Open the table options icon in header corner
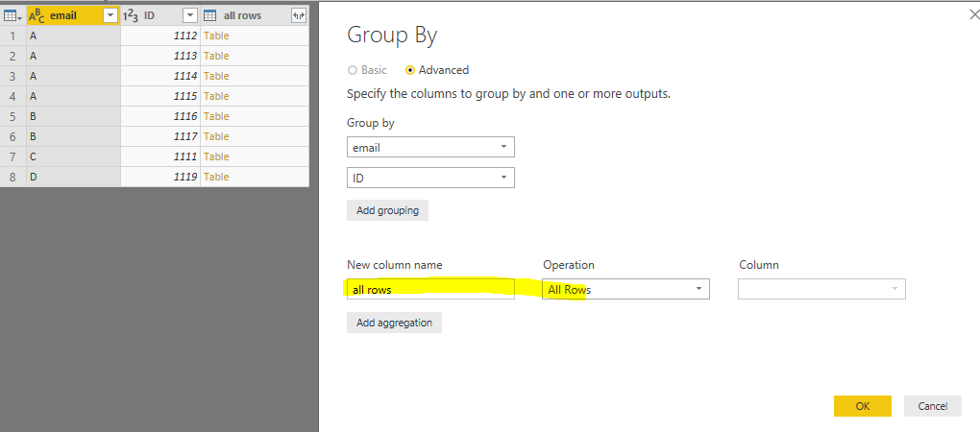980x432 pixels. 12,15
